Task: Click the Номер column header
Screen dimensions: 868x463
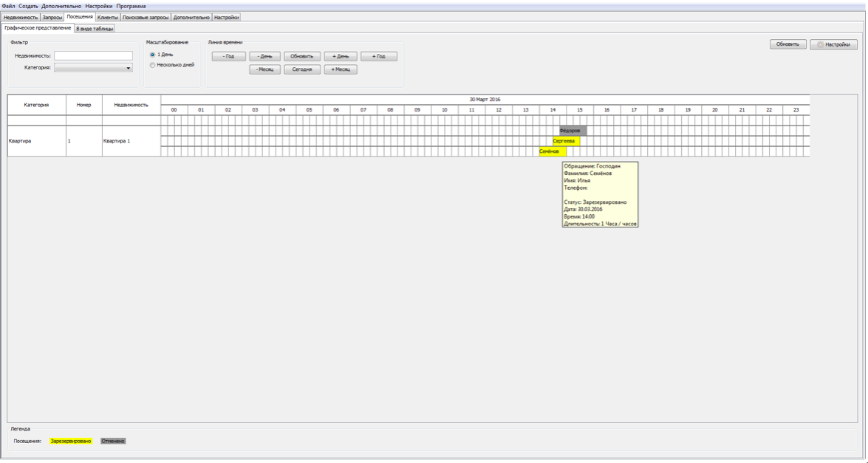Action: [x=84, y=105]
